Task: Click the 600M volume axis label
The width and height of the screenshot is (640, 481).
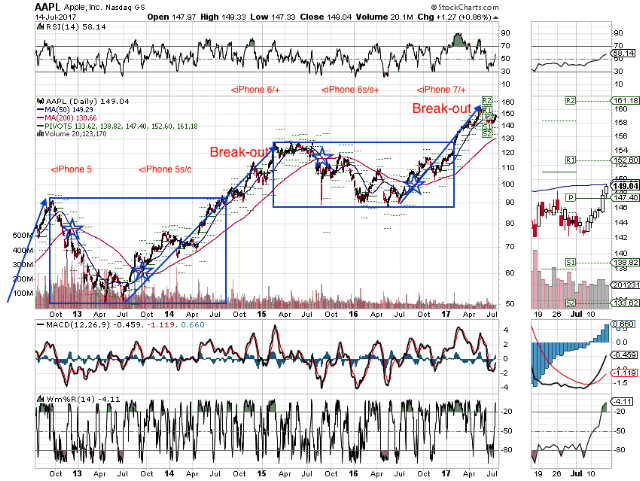Action: point(23,236)
